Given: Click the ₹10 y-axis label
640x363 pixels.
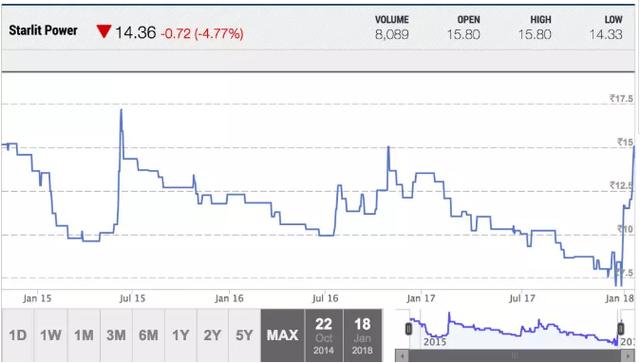Looking at the screenshot, I should tap(625, 229).
